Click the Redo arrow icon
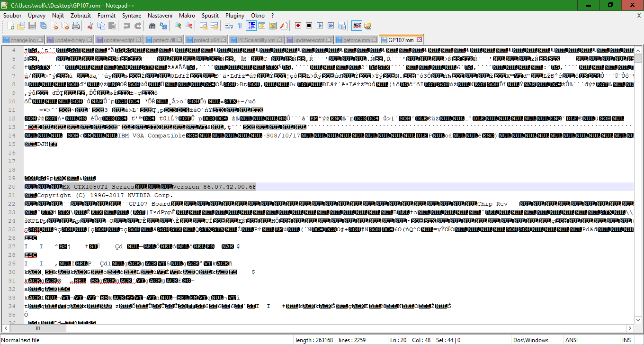 click(138, 26)
